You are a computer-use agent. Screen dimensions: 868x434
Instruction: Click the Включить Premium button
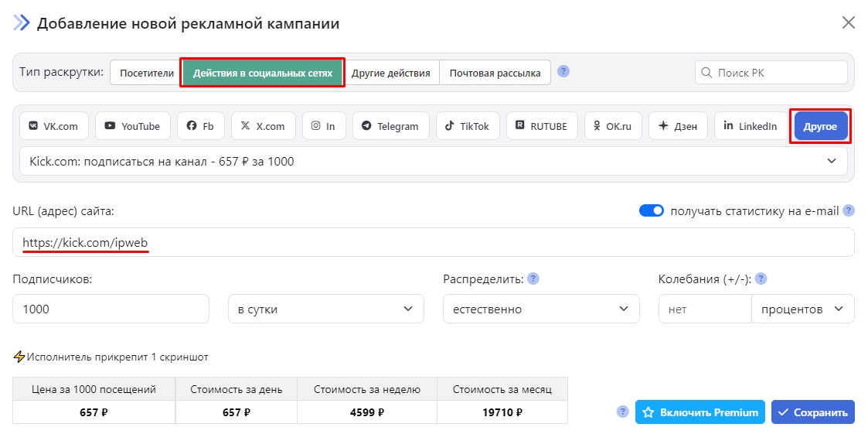point(700,412)
